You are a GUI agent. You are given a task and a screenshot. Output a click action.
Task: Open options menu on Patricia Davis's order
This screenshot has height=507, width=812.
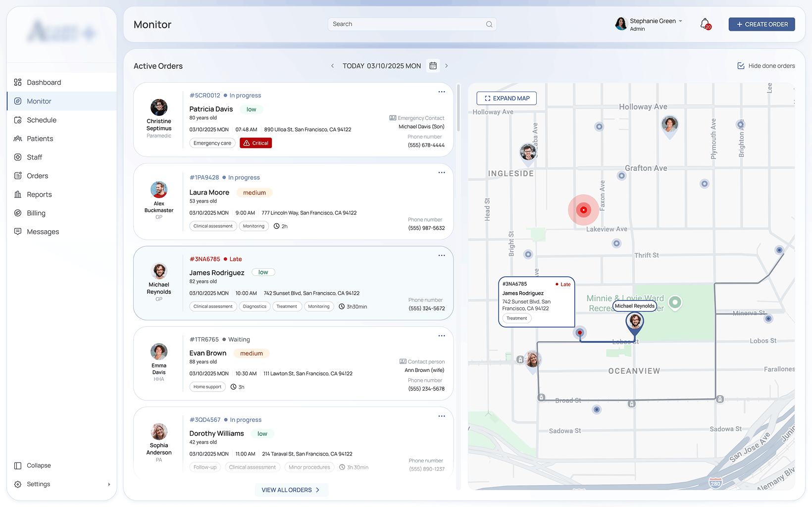tap(441, 92)
